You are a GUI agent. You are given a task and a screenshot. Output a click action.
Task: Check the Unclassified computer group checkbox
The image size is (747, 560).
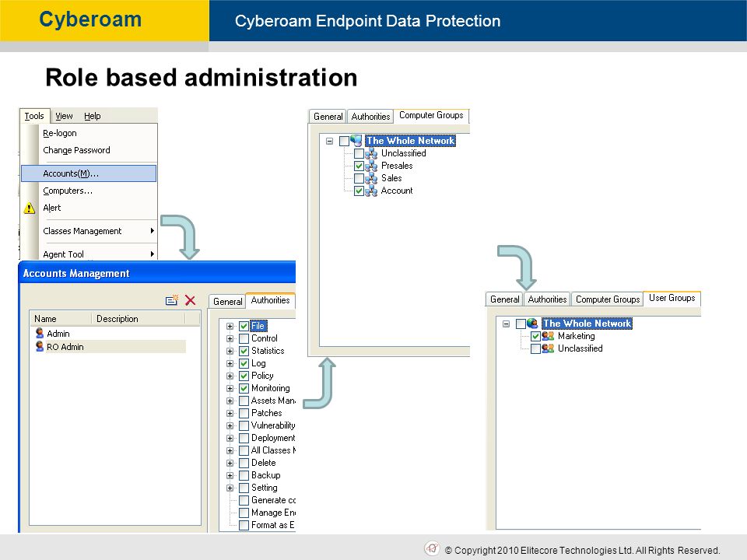[359, 153]
